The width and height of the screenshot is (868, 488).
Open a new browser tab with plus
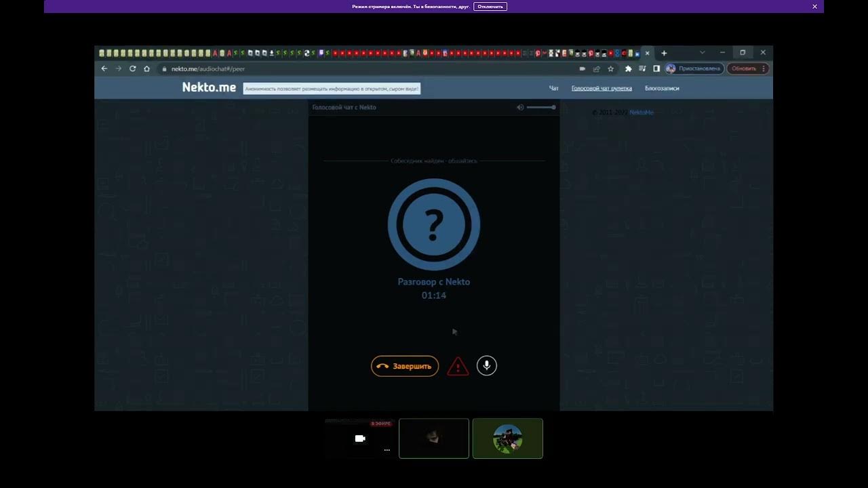point(664,53)
